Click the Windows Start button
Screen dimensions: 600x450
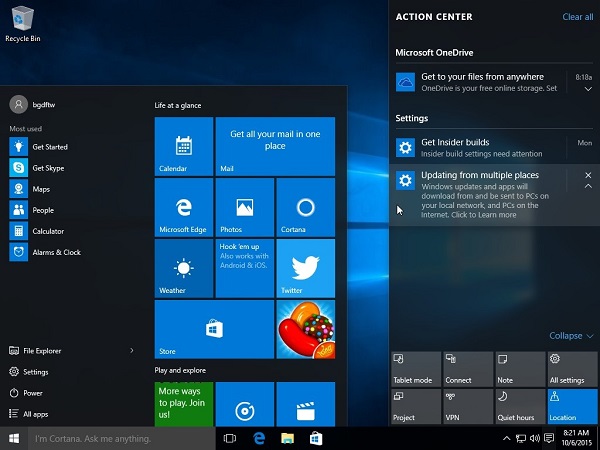coord(14,439)
